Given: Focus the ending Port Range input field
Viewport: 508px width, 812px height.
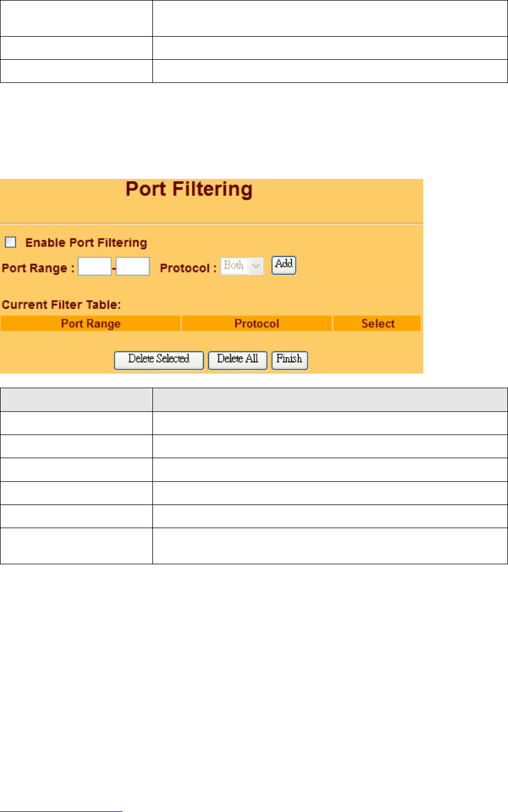Looking at the screenshot, I should coord(133,266).
